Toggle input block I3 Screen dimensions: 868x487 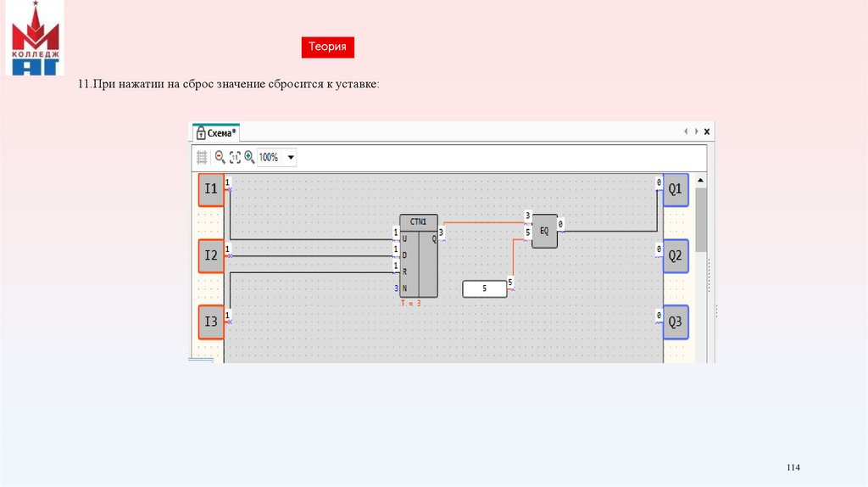[211, 322]
